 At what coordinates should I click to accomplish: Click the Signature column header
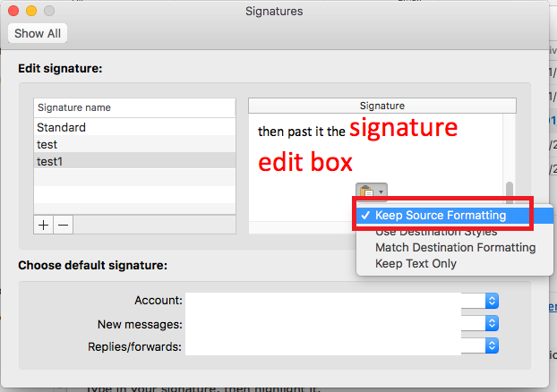click(x=382, y=106)
